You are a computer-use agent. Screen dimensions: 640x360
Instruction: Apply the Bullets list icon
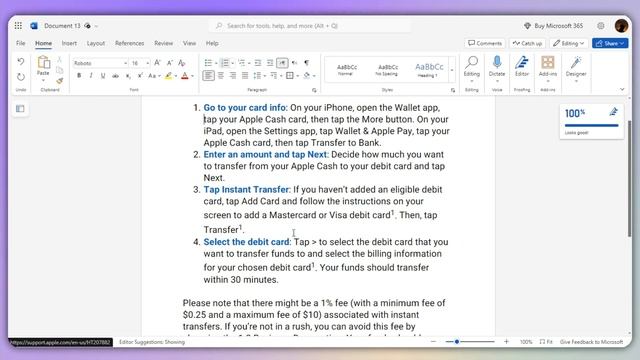click(x=208, y=63)
